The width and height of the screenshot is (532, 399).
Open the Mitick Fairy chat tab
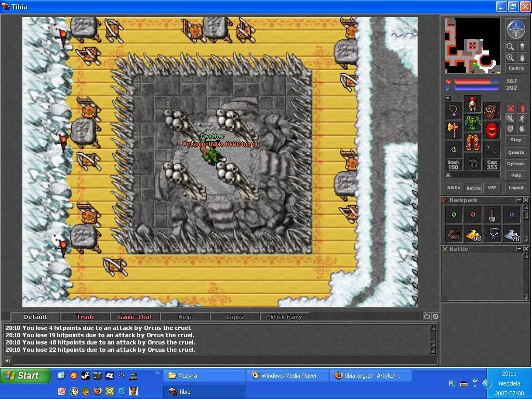tap(284, 317)
